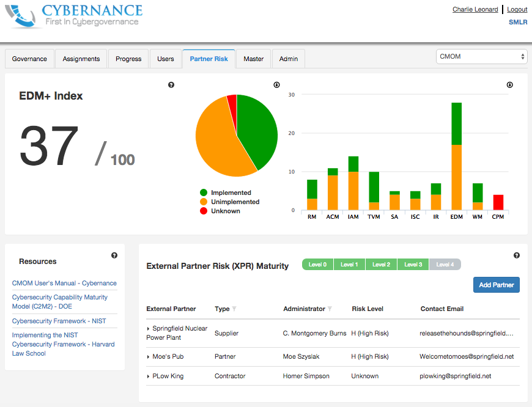Click the External Partner column header
This screenshot has width=532, height=407.
coord(171,309)
